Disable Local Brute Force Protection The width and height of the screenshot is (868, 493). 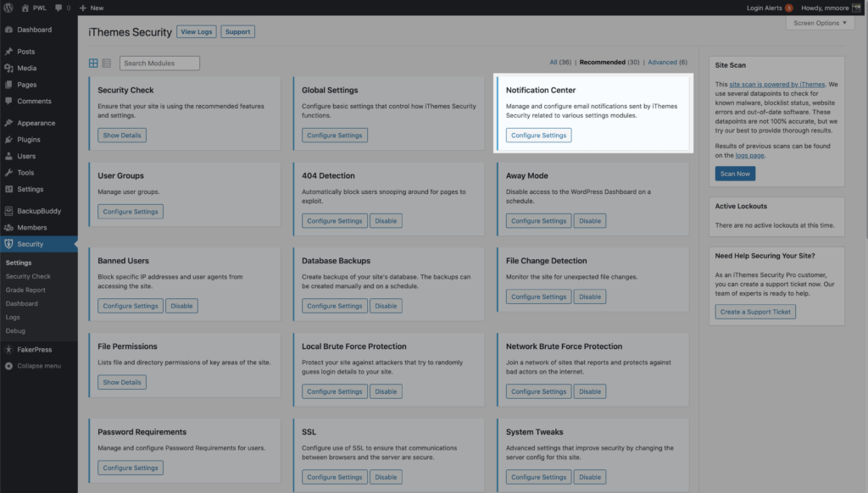[x=386, y=391]
